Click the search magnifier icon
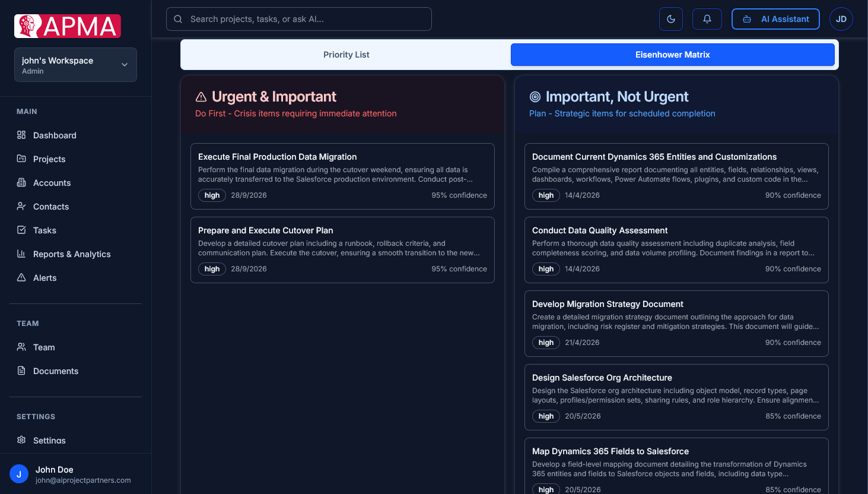This screenshot has width=868, height=494. pyautogui.click(x=178, y=18)
